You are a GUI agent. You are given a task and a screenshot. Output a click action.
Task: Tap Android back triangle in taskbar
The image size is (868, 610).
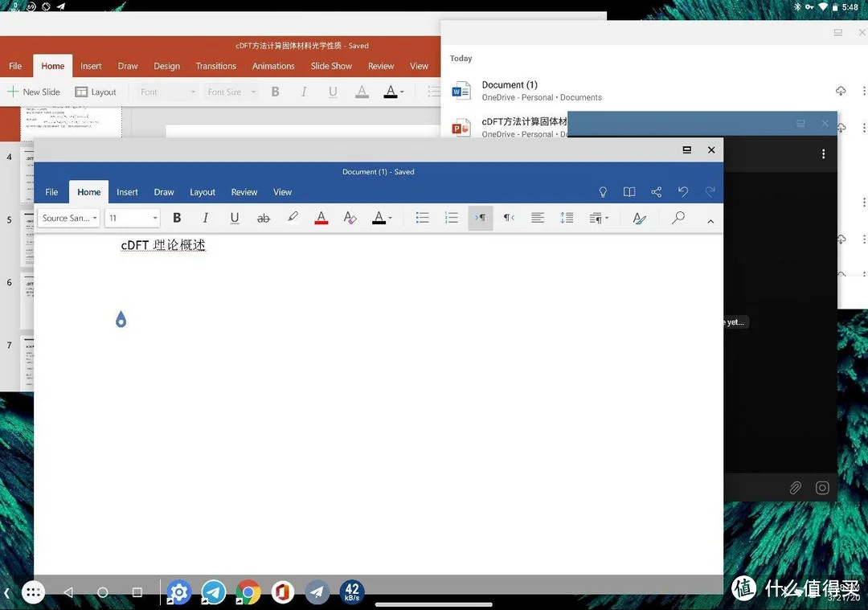pos(68,592)
